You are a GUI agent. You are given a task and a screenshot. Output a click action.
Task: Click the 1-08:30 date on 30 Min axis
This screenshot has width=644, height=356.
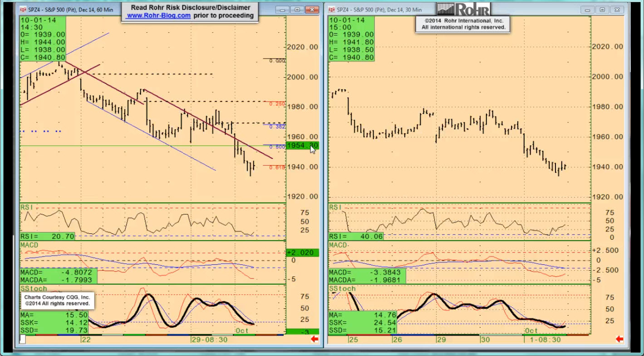543,340
